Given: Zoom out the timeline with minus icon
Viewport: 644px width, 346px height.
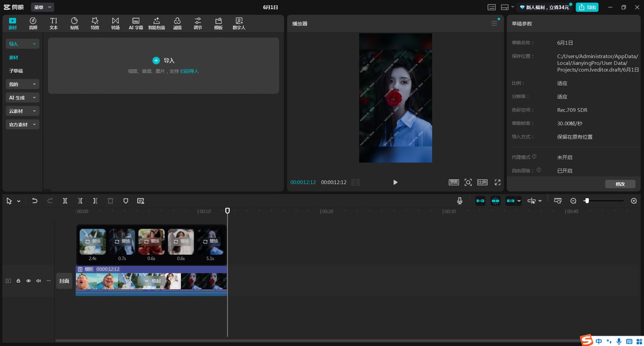Looking at the screenshot, I should pyautogui.click(x=573, y=201).
